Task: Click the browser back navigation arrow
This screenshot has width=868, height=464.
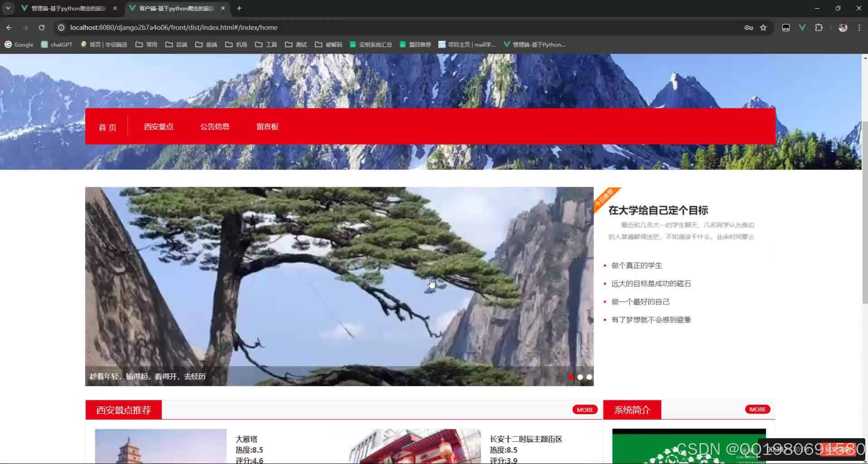Action: [9, 27]
